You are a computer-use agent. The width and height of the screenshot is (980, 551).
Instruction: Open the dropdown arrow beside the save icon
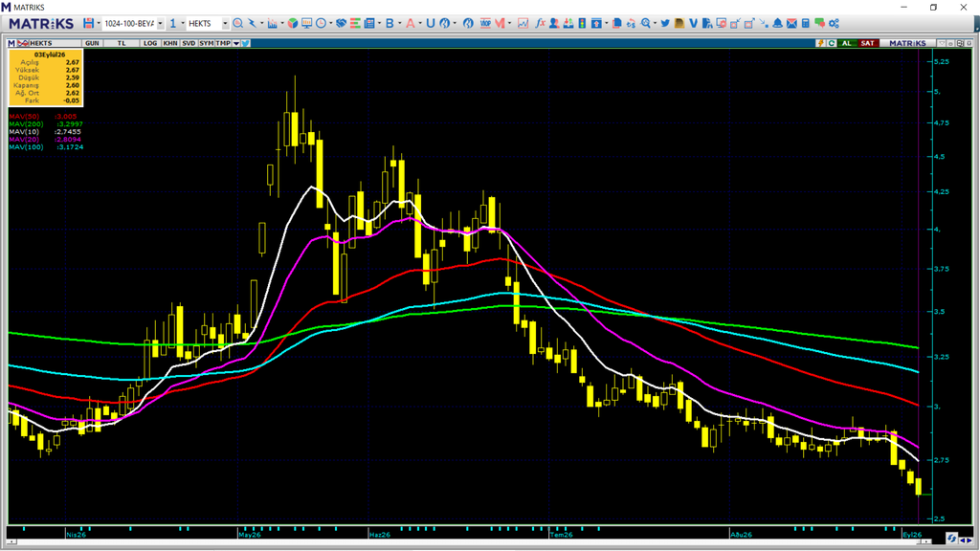click(x=99, y=24)
